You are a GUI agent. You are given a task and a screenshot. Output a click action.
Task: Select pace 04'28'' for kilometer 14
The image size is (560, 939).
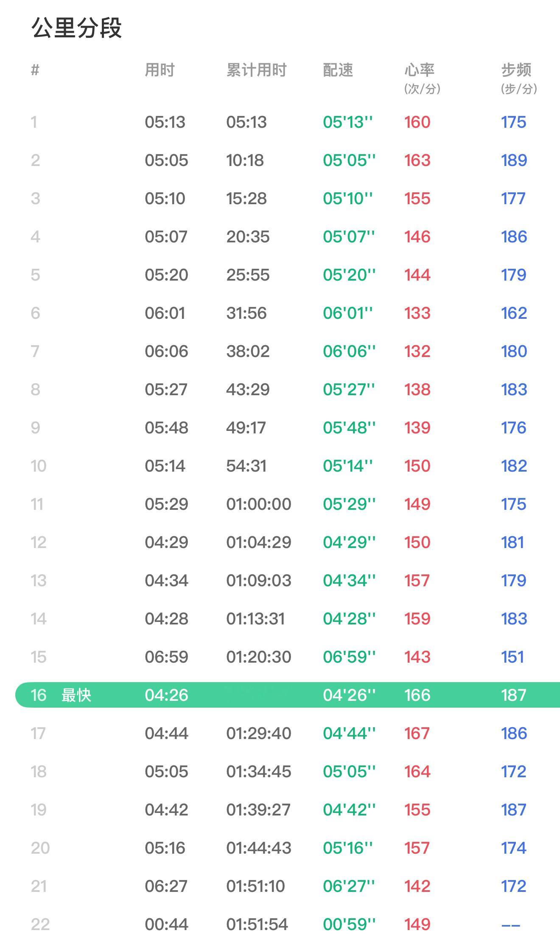(x=349, y=619)
